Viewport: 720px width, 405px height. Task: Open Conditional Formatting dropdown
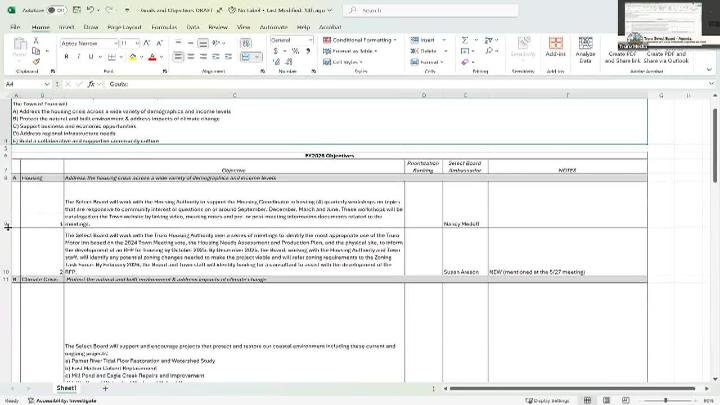tap(360, 40)
